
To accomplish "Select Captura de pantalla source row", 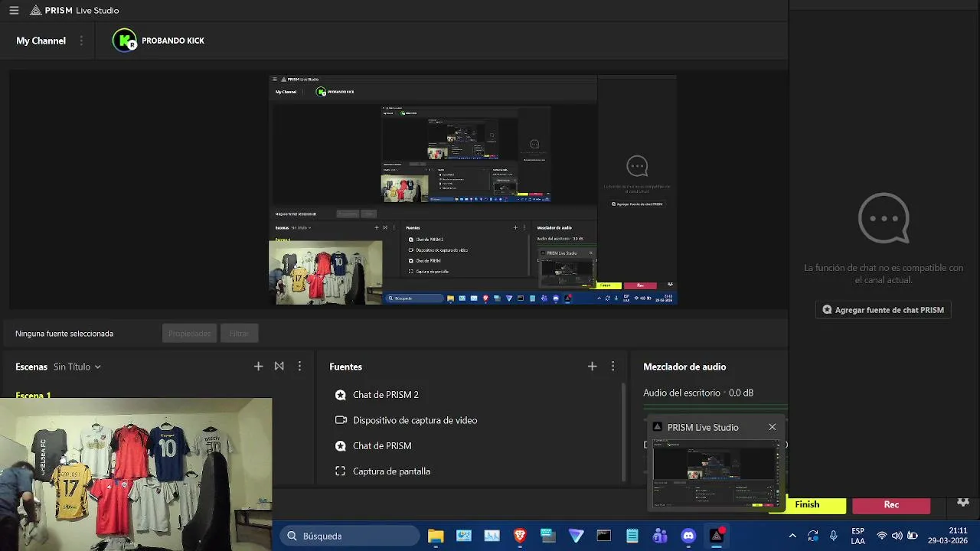I will point(471,471).
